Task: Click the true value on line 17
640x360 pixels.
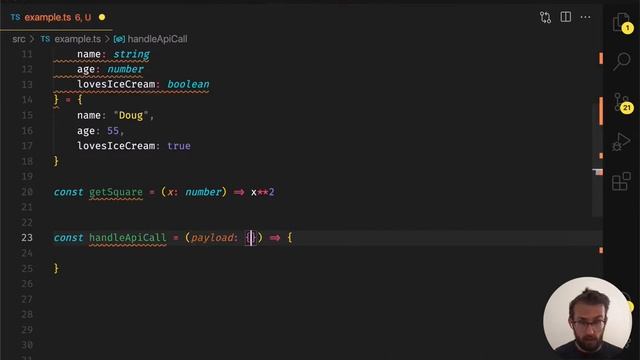Action: click(x=179, y=146)
